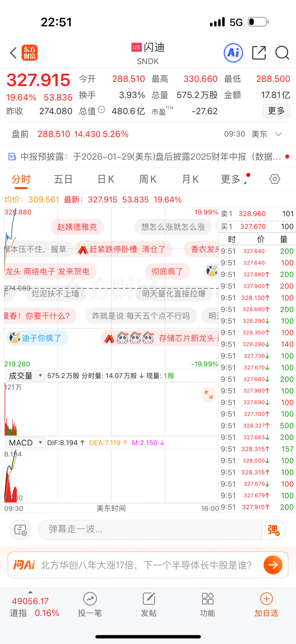
Task: Tap the 烂泥扶不上墙 danmaku bubble
Action: pyautogui.click(x=55, y=294)
